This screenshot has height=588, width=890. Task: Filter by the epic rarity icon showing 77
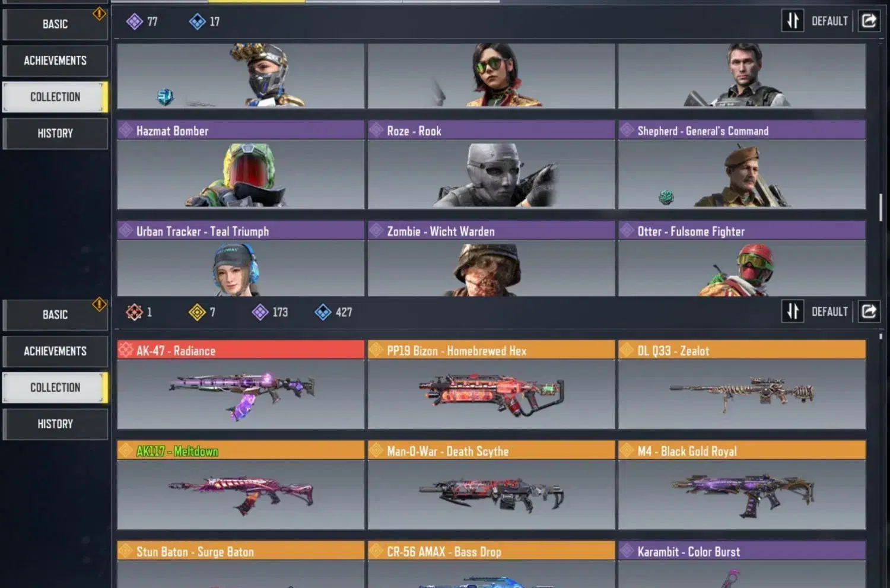[135, 22]
